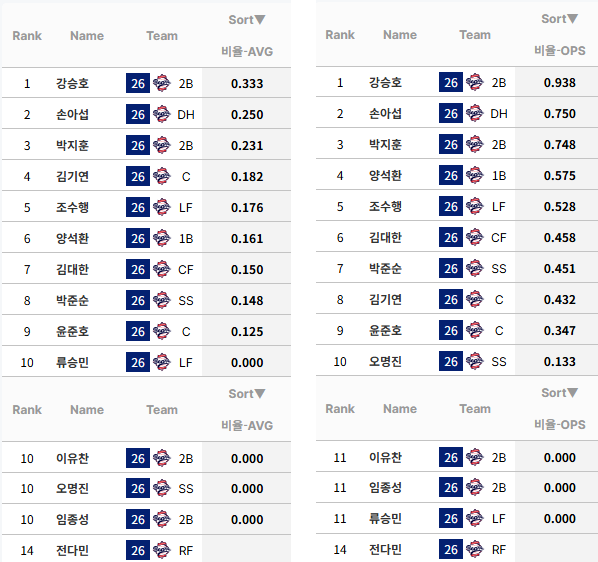598x562 pixels.
Task: Click team logo beside 양석환 in OPS table
Action: [474, 175]
